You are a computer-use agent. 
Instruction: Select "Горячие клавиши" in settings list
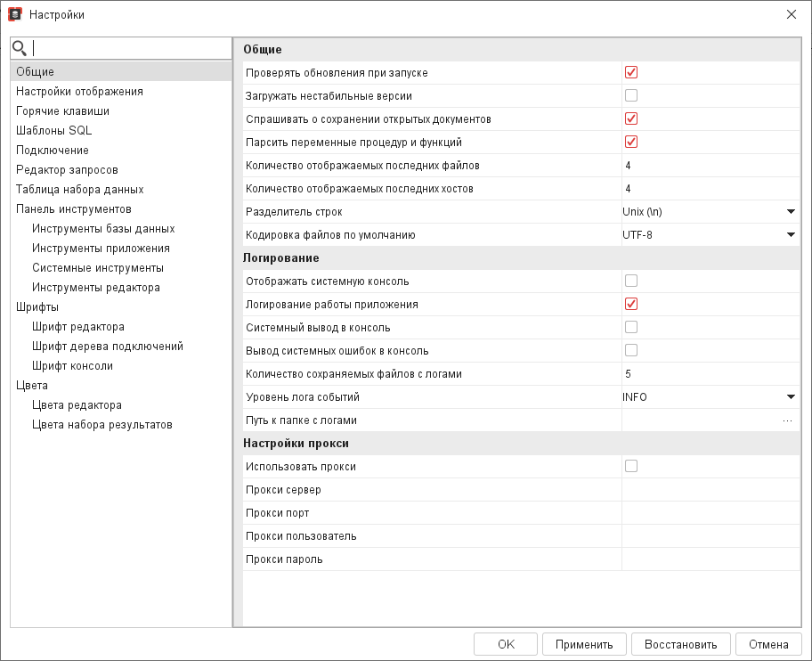[63, 111]
